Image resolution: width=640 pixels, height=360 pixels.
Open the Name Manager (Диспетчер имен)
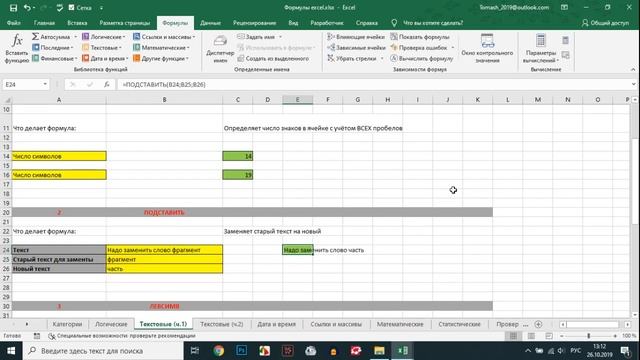(x=220, y=49)
